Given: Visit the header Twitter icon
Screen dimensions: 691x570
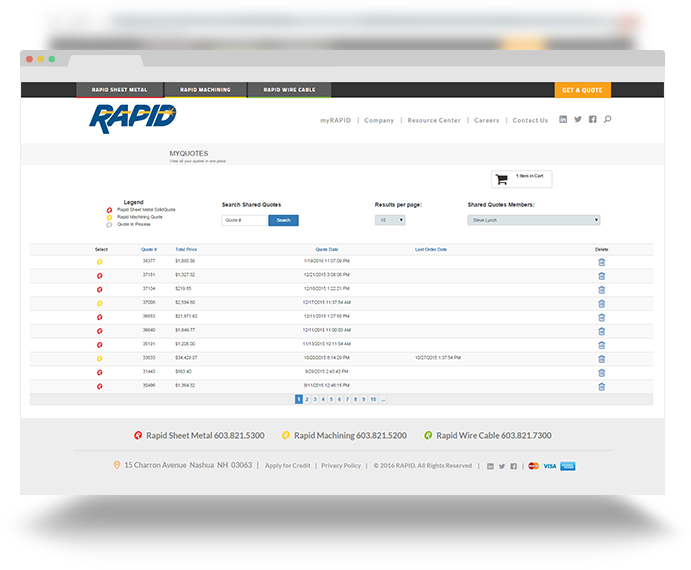Looking at the screenshot, I should pos(578,119).
